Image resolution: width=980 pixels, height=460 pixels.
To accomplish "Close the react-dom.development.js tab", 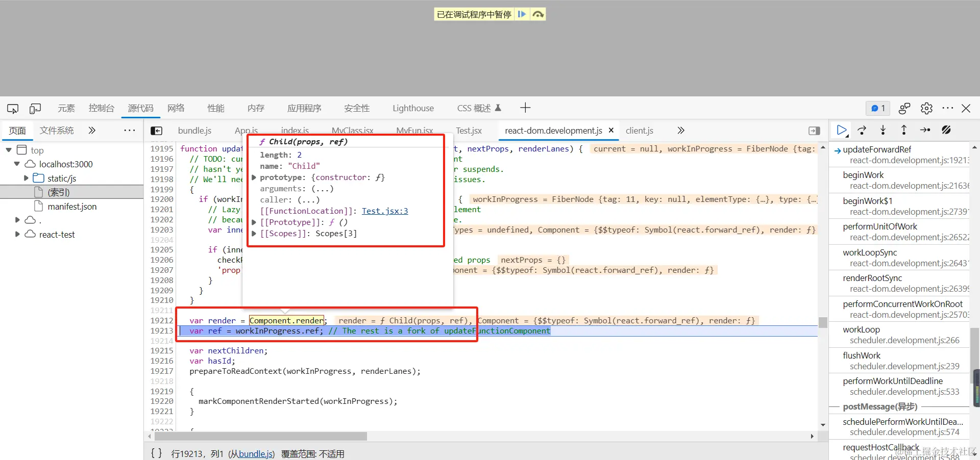I will coord(611,131).
